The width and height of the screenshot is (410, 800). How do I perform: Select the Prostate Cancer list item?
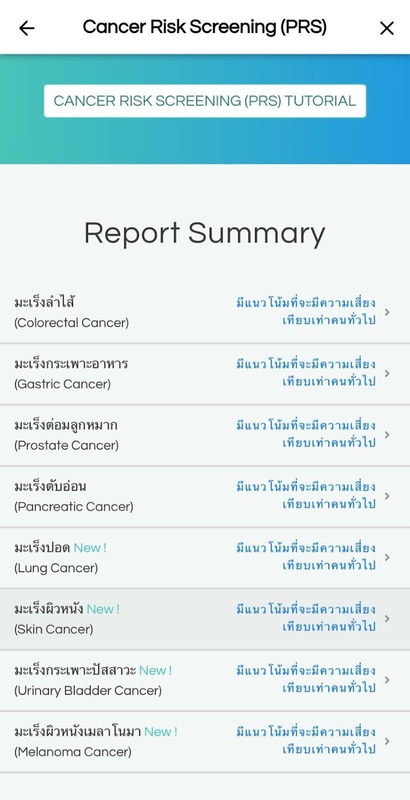[x=205, y=435]
